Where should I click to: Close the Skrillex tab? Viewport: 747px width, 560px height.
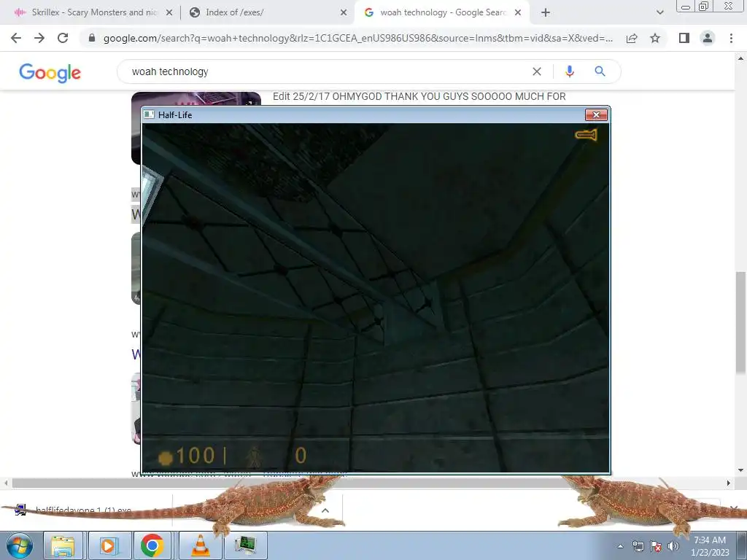point(169,13)
